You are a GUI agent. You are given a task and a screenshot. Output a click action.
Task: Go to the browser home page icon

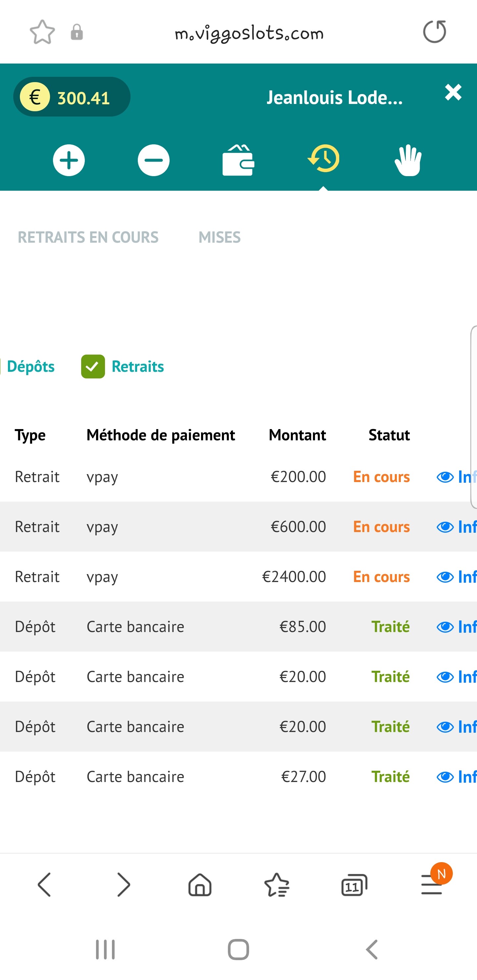200,885
